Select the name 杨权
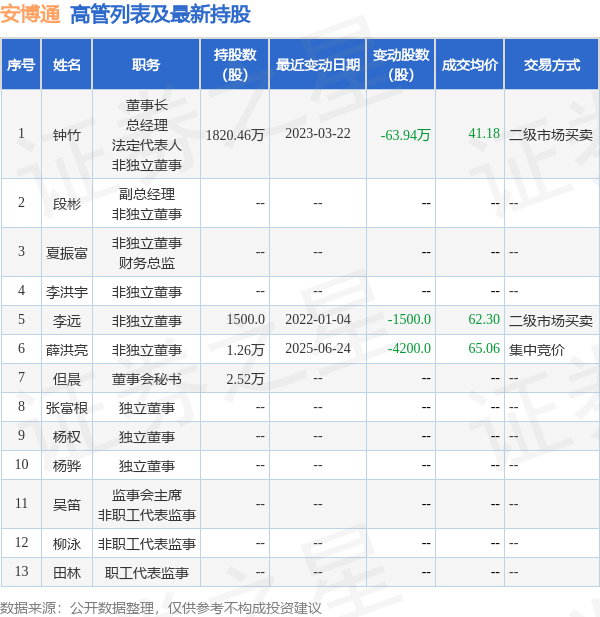 (x=67, y=437)
